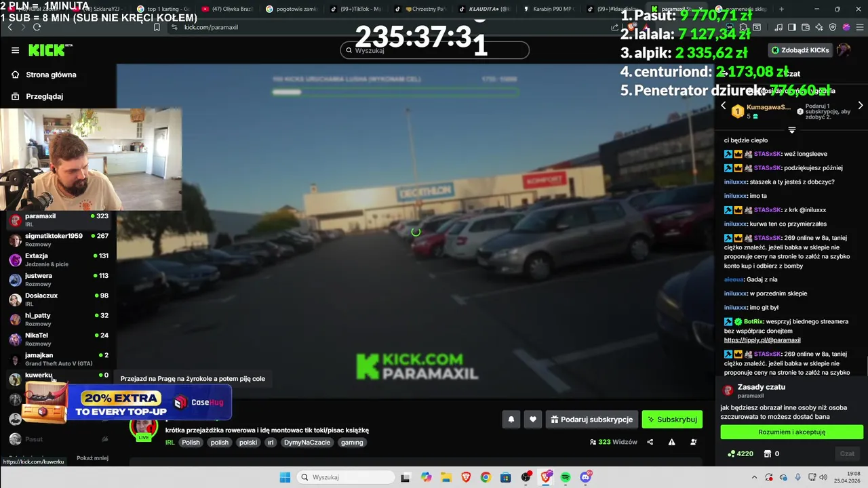Click the Zdobądź KICKs button
This screenshot has height=488, width=868.
coord(800,50)
